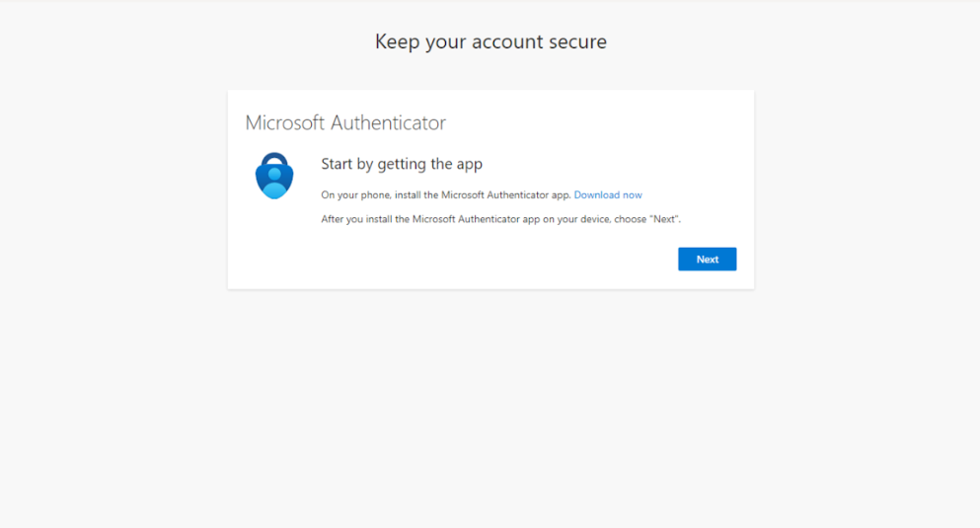Viewport: 980px width, 528px height.
Task: Click white card space left of Next button
Action: point(493,260)
